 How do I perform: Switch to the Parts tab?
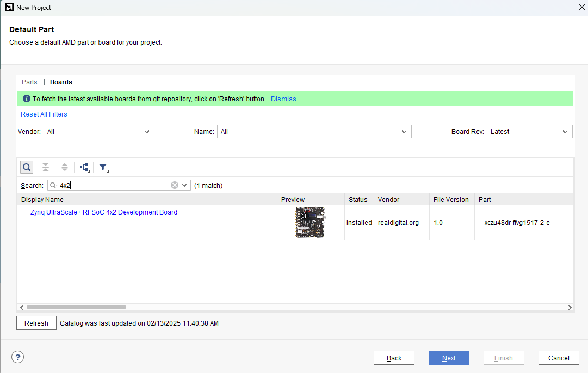[x=29, y=82]
